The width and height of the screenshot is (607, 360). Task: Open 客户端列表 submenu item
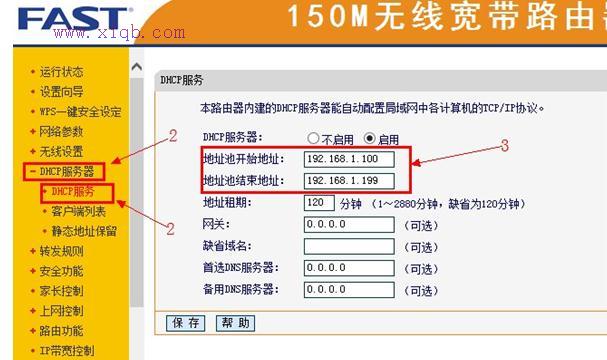click(78, 211)
